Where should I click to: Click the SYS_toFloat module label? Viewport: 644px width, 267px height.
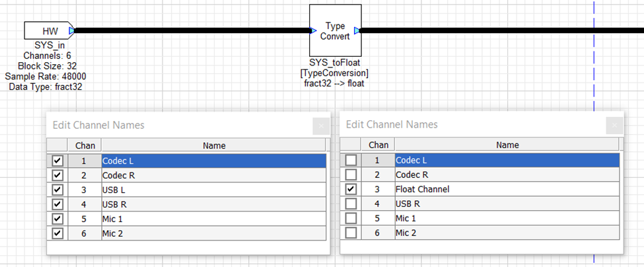[x=334, y=63]
